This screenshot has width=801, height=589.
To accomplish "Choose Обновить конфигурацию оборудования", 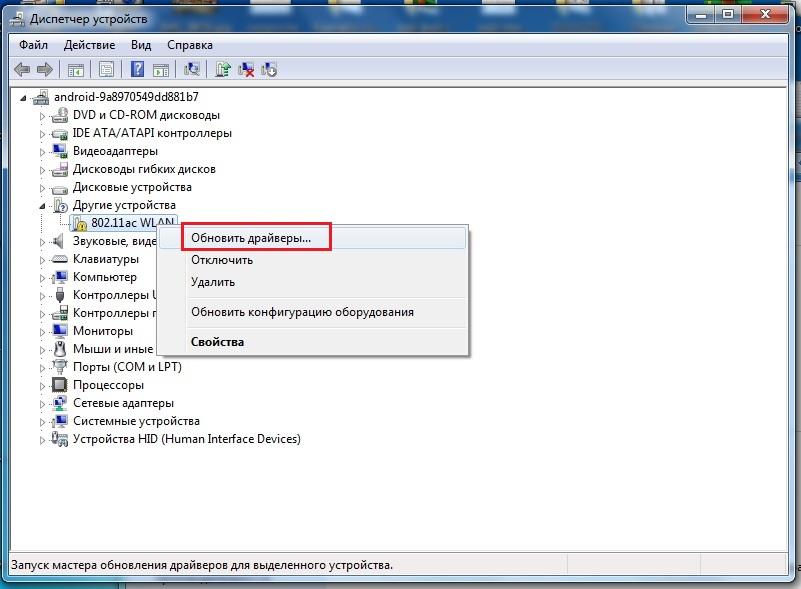I will click(x=313, y=312).
